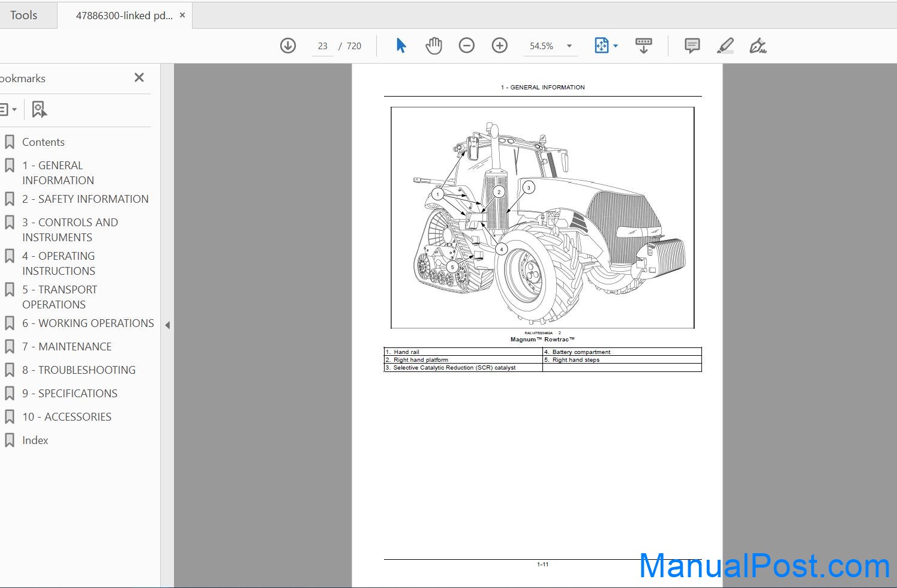
Task: Zoom in with the plus icon
Action: tap(500, 46)
